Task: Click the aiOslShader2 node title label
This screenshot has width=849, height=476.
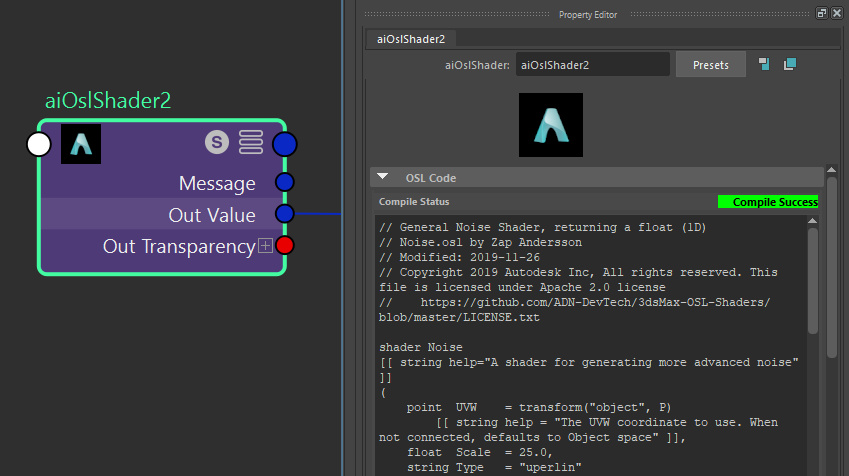Action: click(x=108, y=101)
